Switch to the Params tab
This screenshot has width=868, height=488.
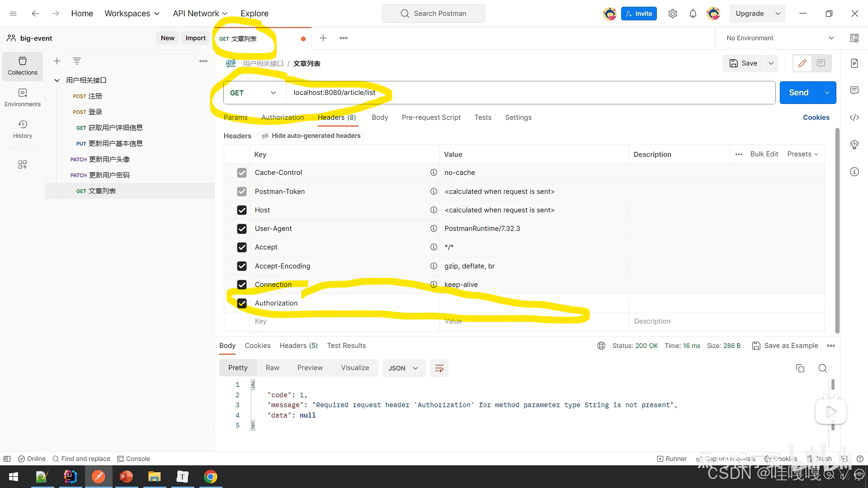click(x=236, y=117)
